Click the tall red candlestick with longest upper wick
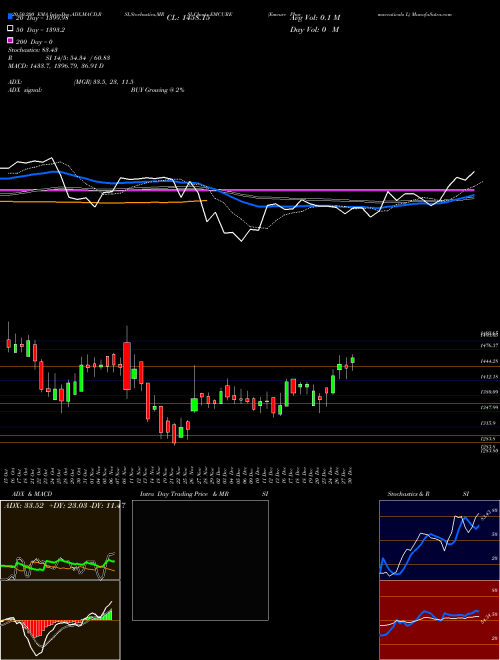The width and height of the screenshot is (500, 660). (127, 365)
